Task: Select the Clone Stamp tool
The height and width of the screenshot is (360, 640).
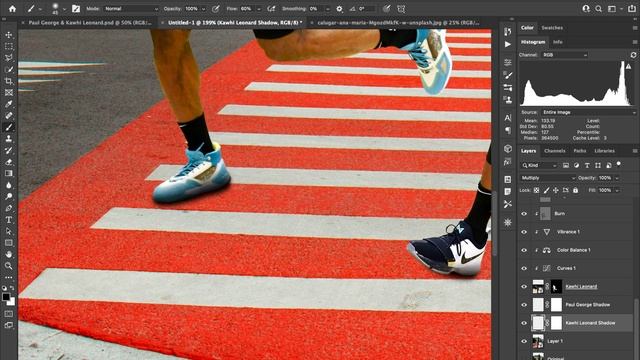Action: (9, 139)
